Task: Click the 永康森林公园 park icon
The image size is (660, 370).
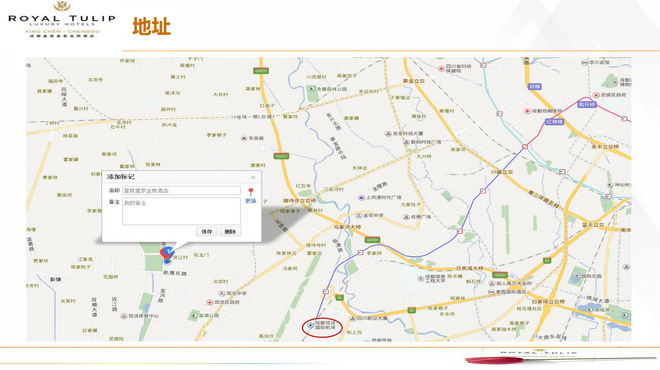Action: [312, 89]
